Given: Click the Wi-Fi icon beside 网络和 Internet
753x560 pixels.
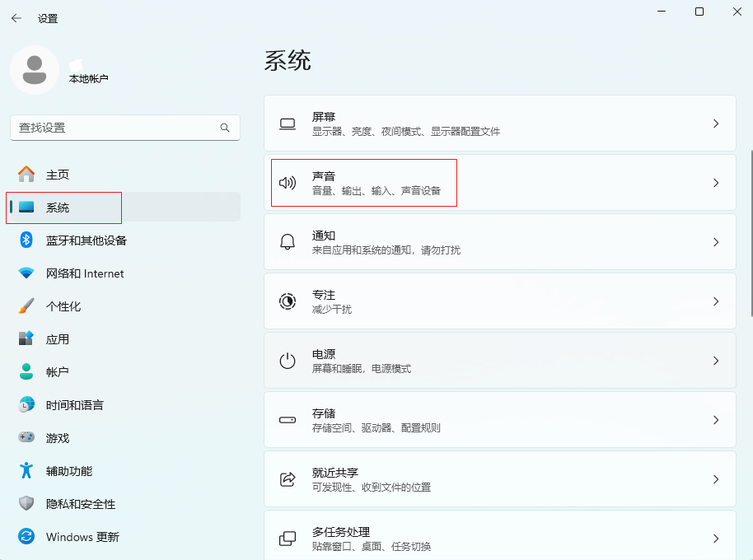Looking at the screenshot, I should point(26,273).
